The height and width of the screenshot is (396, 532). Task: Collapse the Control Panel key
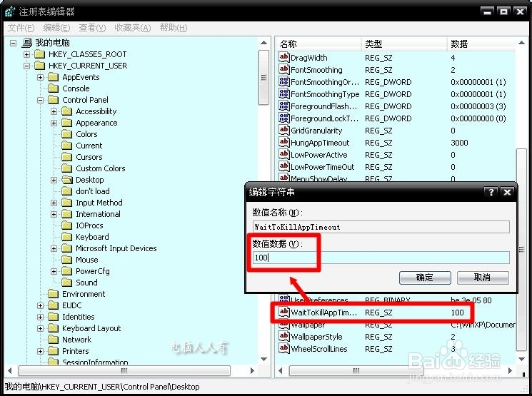pos(41,100)
